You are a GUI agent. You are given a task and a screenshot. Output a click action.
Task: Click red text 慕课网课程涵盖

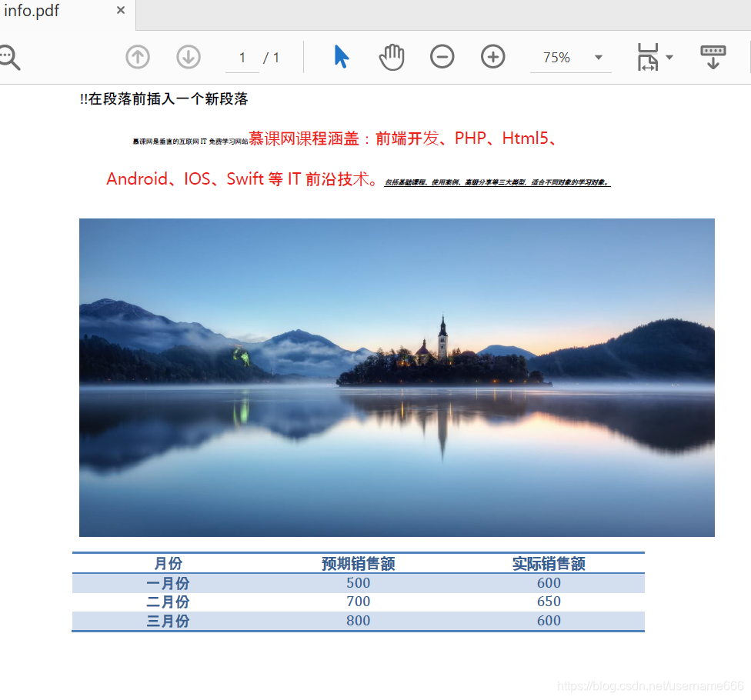click(x=304, y=138)
